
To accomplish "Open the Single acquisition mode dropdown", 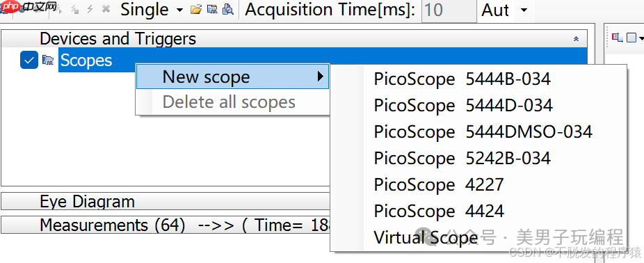I will 179,10.
